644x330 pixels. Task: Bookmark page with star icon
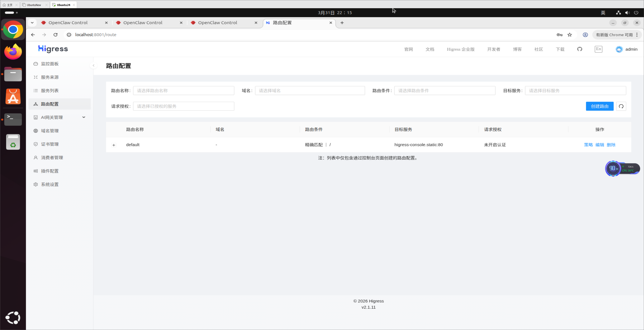(570, 35)
